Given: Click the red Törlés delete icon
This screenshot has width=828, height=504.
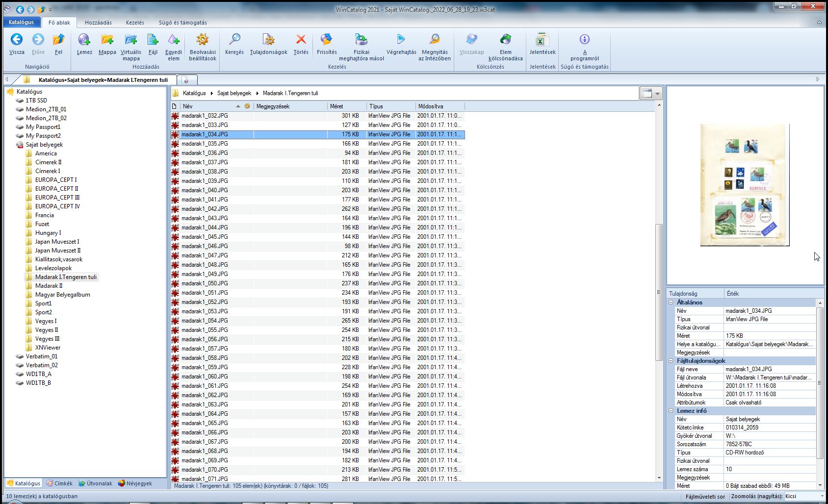Looking at the screenshot, I should point(301,40).
